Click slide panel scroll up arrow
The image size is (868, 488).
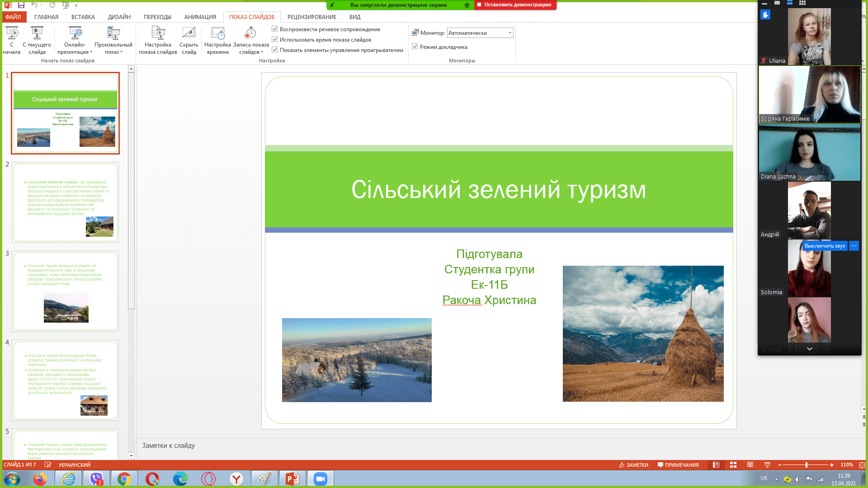pyautogui.click(x=131, y=69)
